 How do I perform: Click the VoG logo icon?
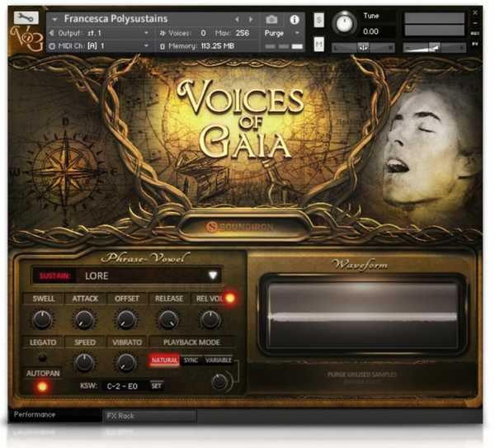point(27,39)
